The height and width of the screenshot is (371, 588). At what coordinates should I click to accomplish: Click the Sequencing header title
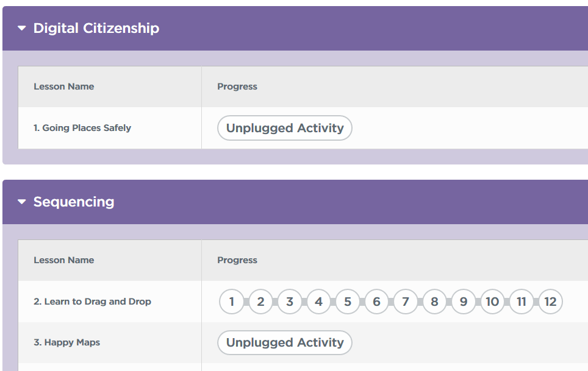click(x=74, y=202)
